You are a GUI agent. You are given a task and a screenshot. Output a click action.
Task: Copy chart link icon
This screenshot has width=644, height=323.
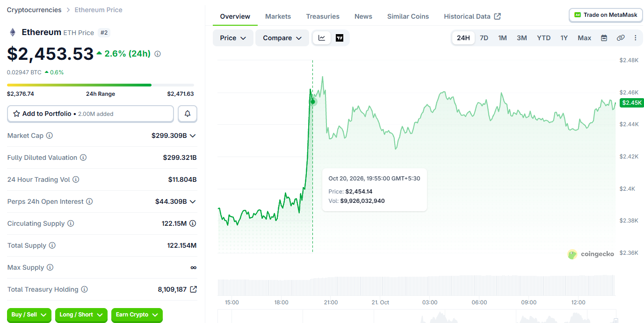[x=621, y=38]
